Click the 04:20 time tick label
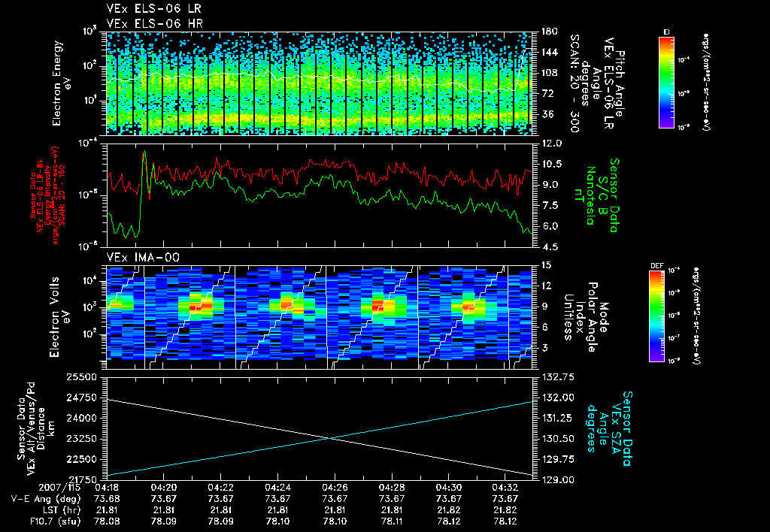The width and height of the screenshot is (770, 532). pos(163,488)
